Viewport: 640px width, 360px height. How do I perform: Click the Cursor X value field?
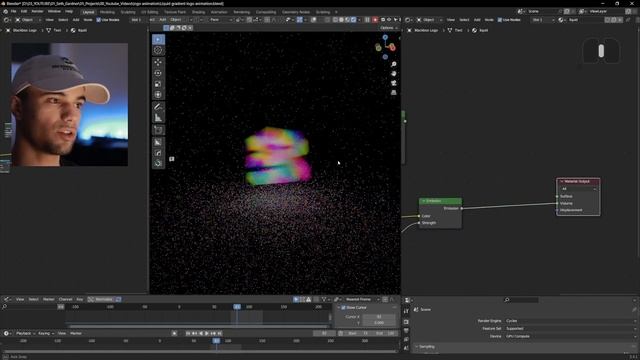click(378, 317)
